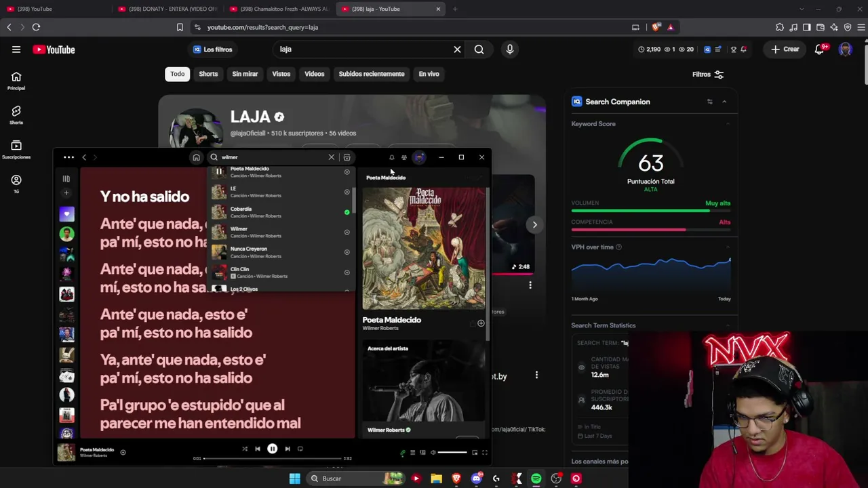Open Poeta Maldecido album cover artwork
This screenshot has width=868, height=488.
click(x=423, y=249)
